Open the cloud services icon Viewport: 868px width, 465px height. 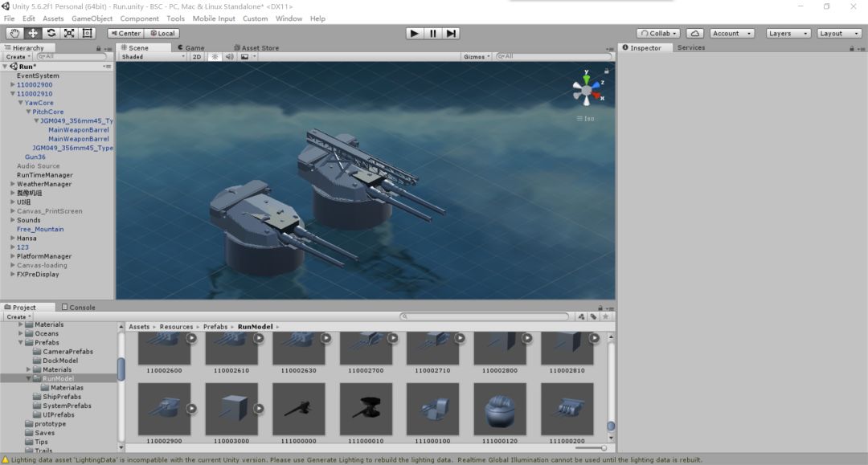695,33
